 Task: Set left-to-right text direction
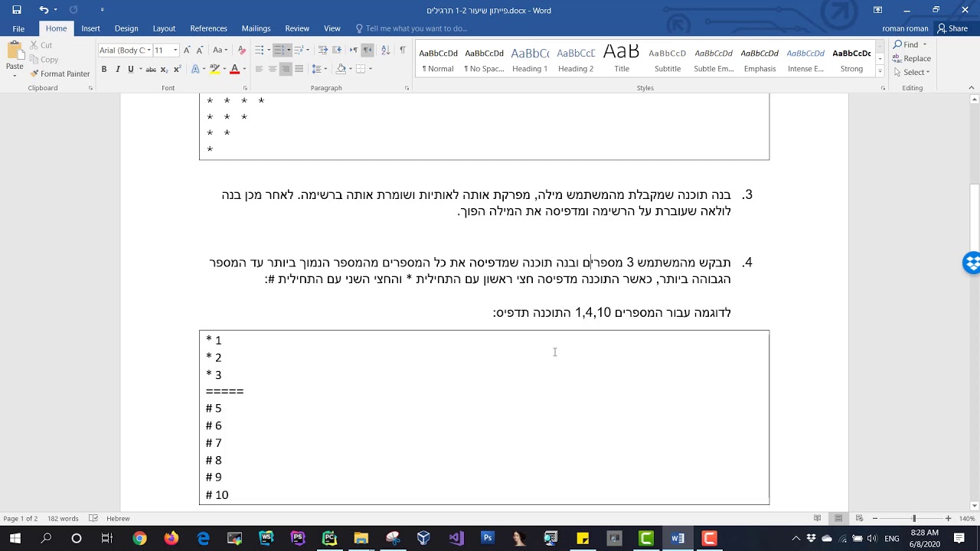click(354, 50)
